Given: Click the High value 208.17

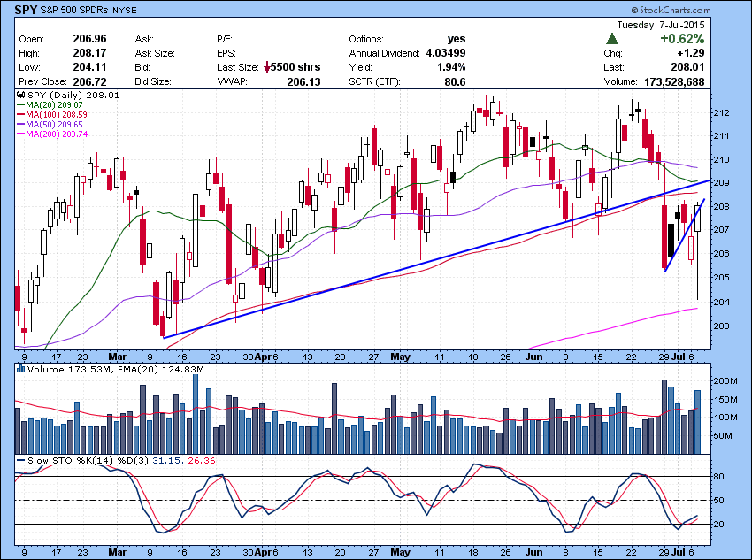Looking at the screenshot, I should tap(89, 53).
